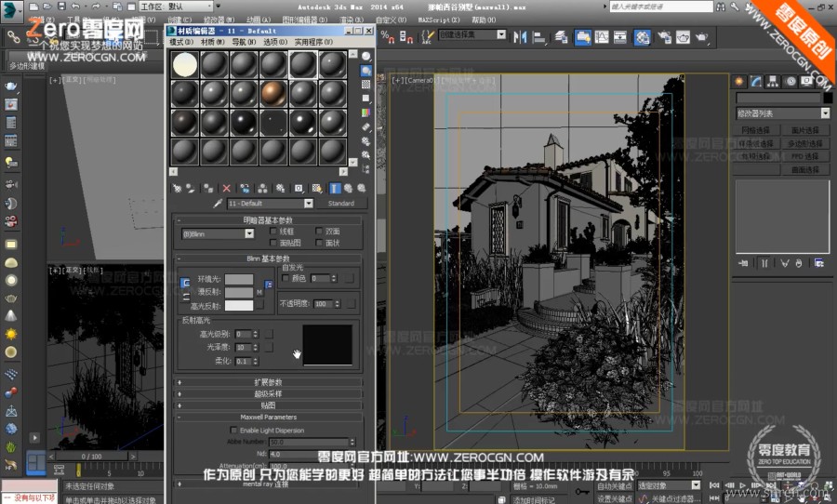Click the Standard material type button
The height and width of the screenshot is (504, 837).
tap(341, 203)
